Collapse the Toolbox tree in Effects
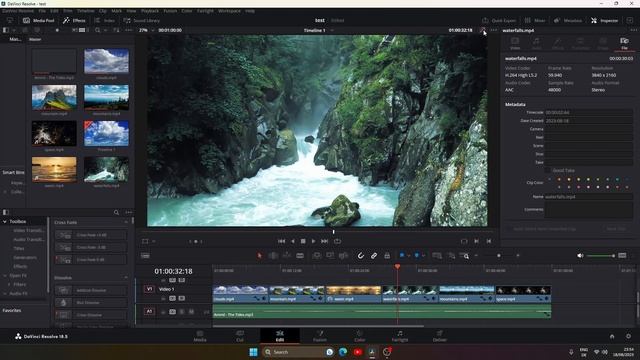Screen dimensions: 640x360 click(4, 222)
